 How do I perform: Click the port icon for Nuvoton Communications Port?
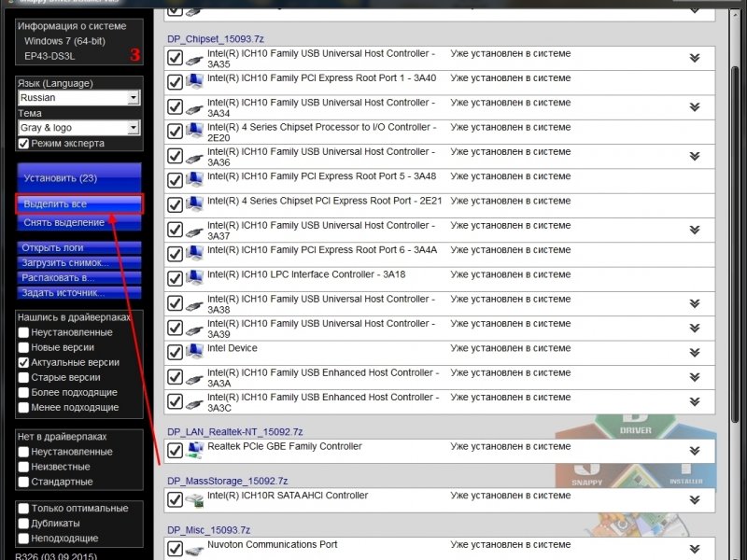click(194, 551)
